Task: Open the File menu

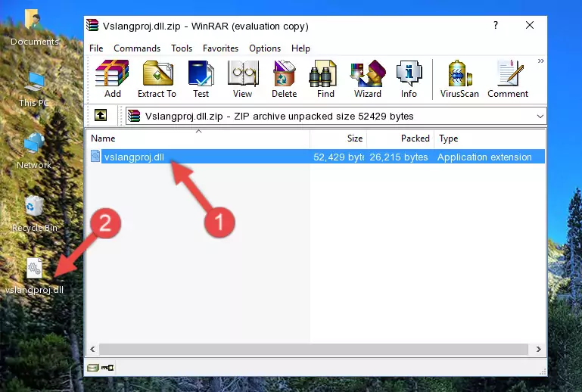Action: click(x=96, y=48)
